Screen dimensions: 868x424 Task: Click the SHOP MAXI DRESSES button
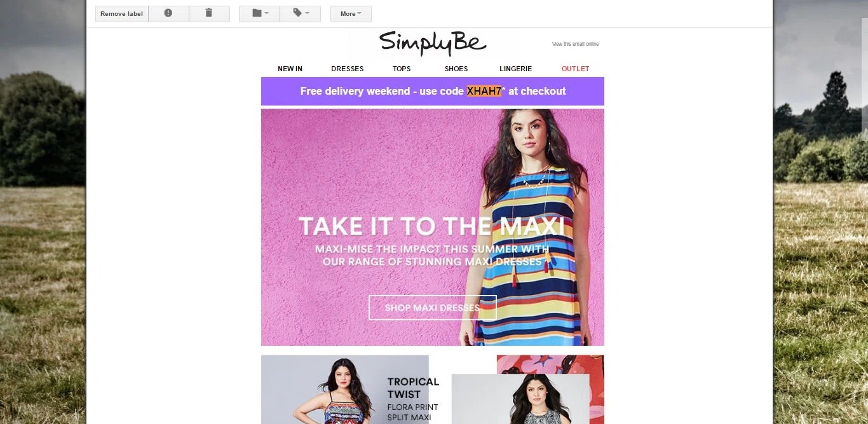(x=433, y=308)
